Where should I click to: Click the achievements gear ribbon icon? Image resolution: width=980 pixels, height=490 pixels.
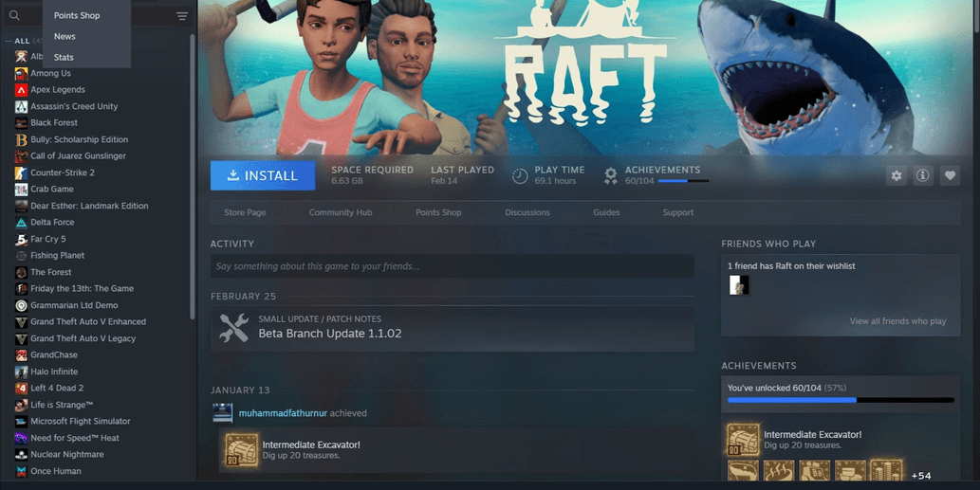click(611, 176)
